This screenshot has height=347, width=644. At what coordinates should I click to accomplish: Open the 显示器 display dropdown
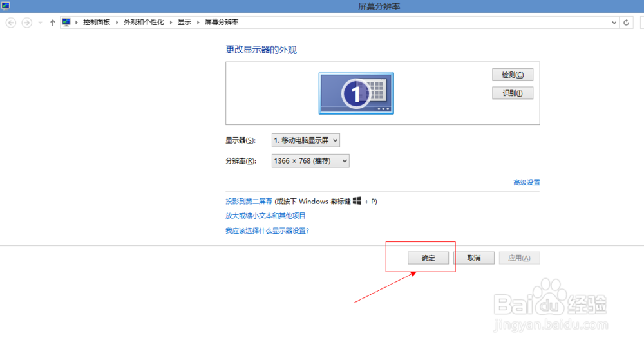(x=305, y=140)
